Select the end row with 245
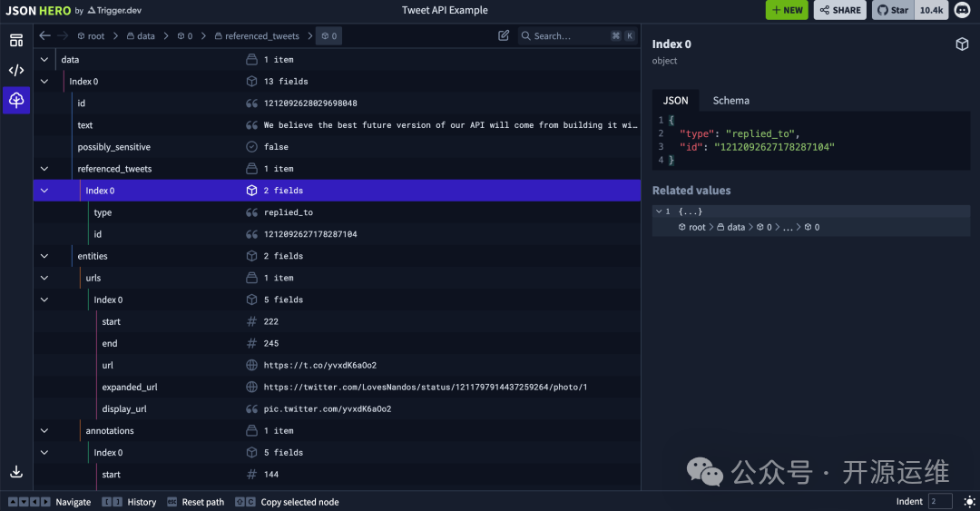Image resolution: width=980 pixels, height=511 pixels. [x=338, y=343]
